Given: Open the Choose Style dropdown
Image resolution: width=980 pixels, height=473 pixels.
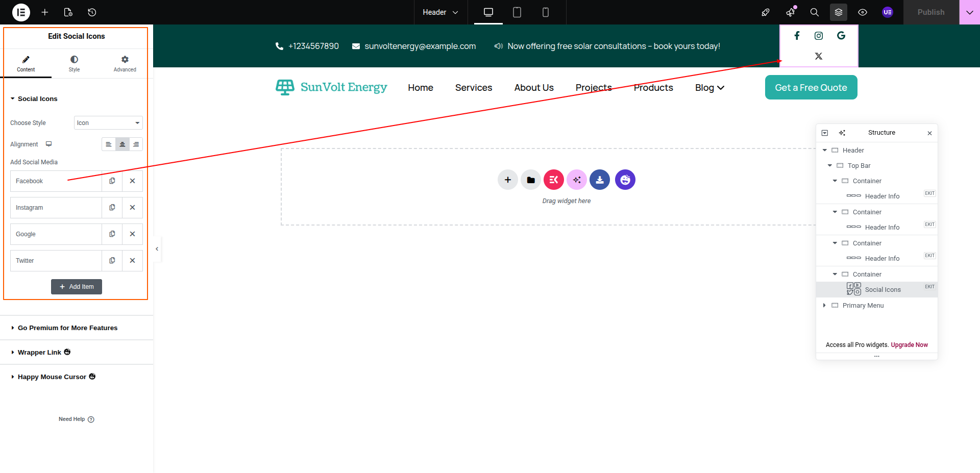Looking at the screenshot, I should (x=108, y=123).
